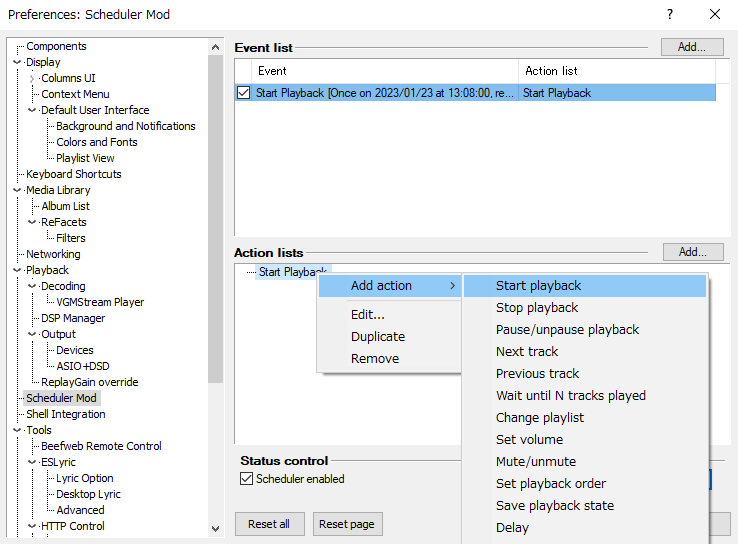This screenshot has width=738, height=544.
Task: Collapse the Default User Interface node
Action: coord(32,110)
